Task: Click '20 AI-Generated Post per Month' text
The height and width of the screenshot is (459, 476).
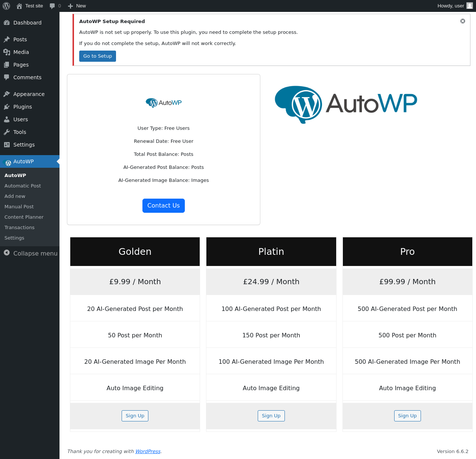Action: [135, 309]
